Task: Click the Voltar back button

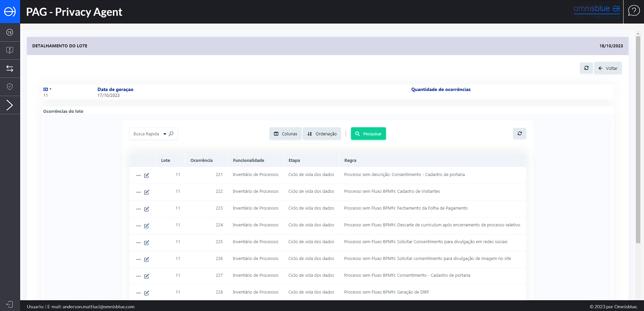Action: point(608,68)
